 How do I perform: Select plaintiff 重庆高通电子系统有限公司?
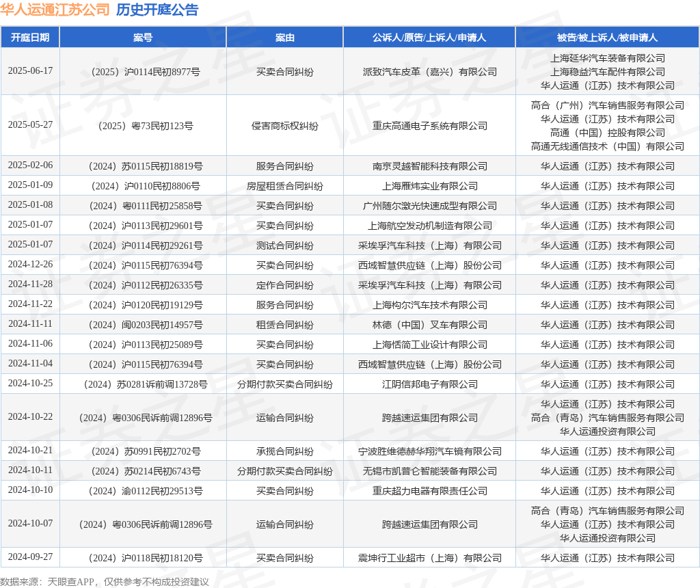click(x=429, y=126)
